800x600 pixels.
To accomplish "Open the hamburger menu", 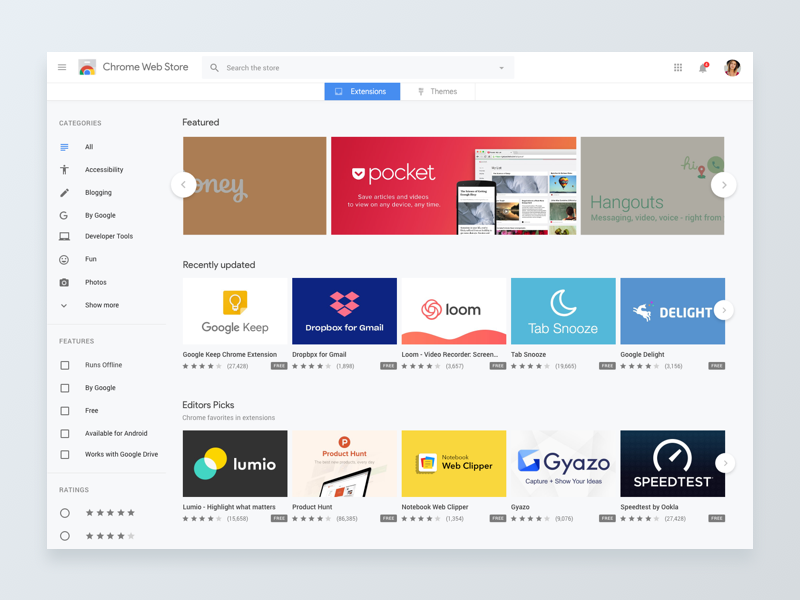I will (62, 67).
